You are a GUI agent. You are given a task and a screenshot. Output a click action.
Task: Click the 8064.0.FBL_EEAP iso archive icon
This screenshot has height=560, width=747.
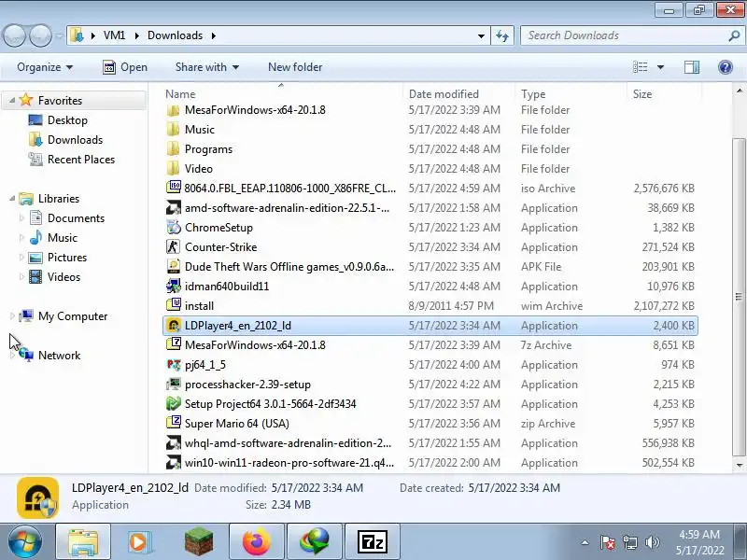click(174, 189)
